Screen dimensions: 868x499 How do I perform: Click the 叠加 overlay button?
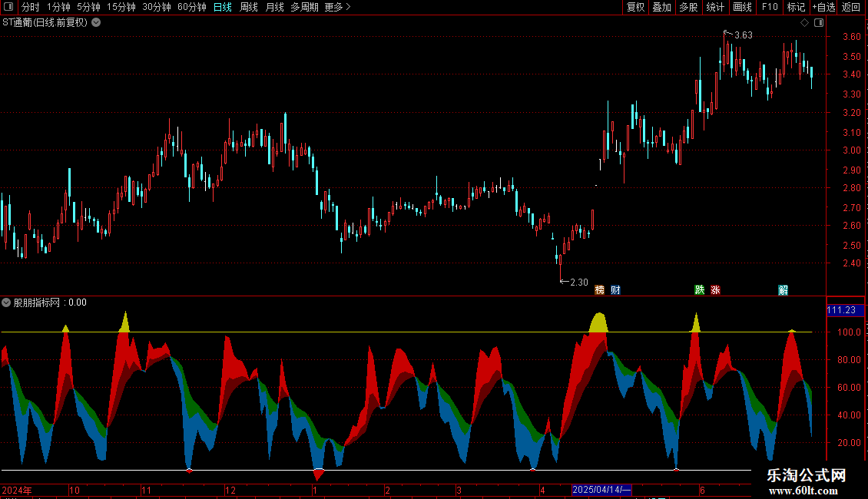[x=661, y=7]
